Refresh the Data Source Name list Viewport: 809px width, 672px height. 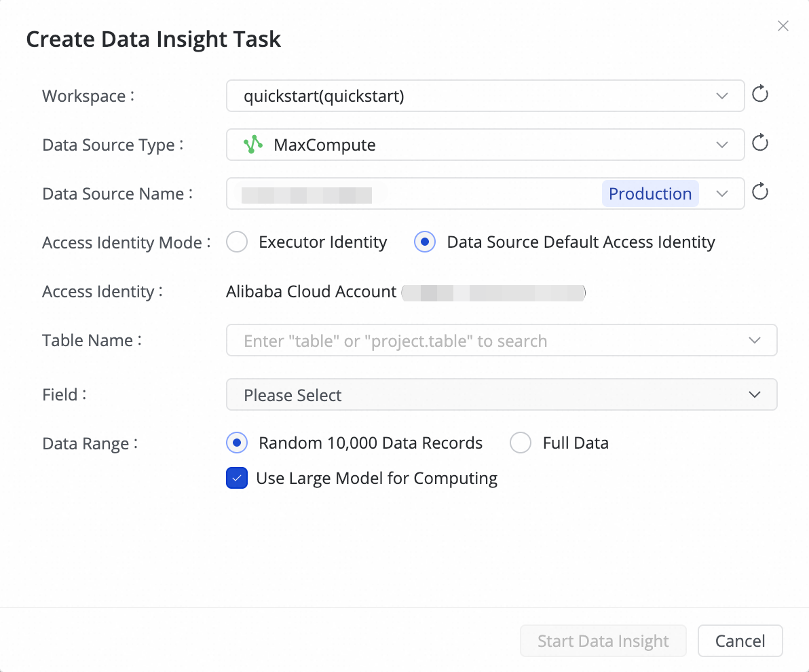tap(760, 192)
